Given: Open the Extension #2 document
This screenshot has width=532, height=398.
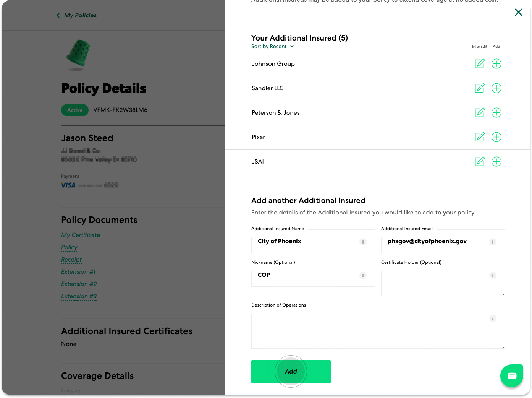Looking at the screenshot, I should click(79, 284).
